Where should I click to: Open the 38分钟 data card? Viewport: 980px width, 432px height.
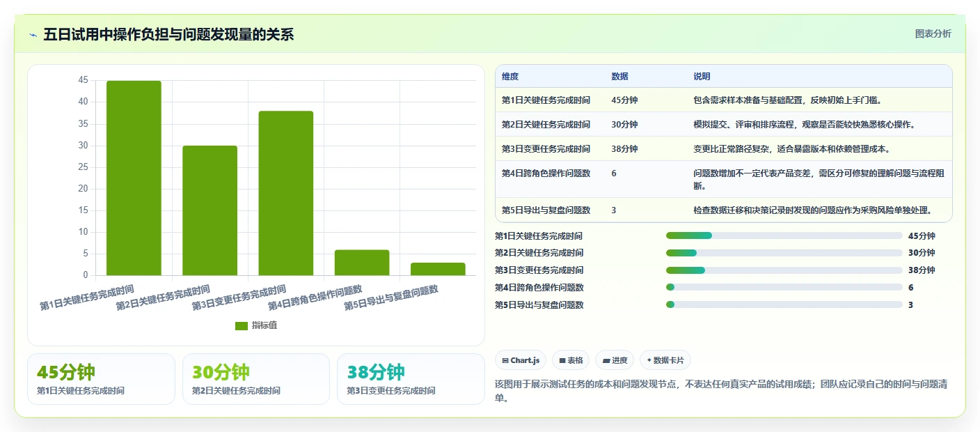click(x=411, y=379)
